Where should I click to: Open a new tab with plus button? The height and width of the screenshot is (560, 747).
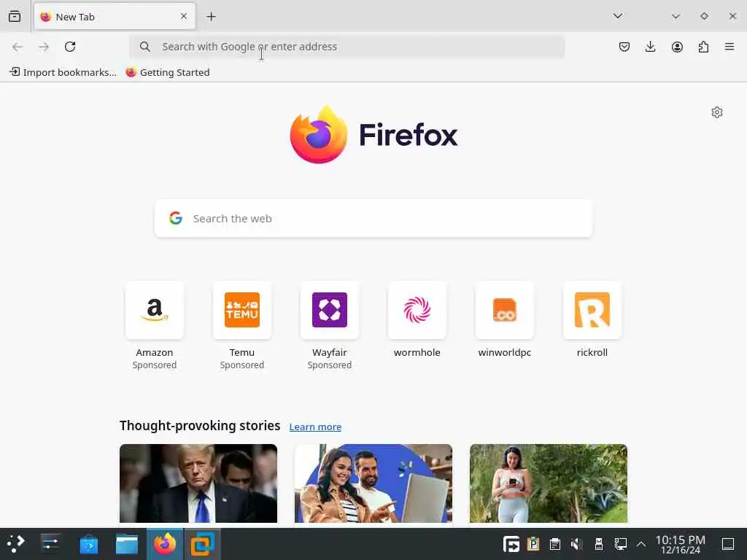click(x=211, y=17)
